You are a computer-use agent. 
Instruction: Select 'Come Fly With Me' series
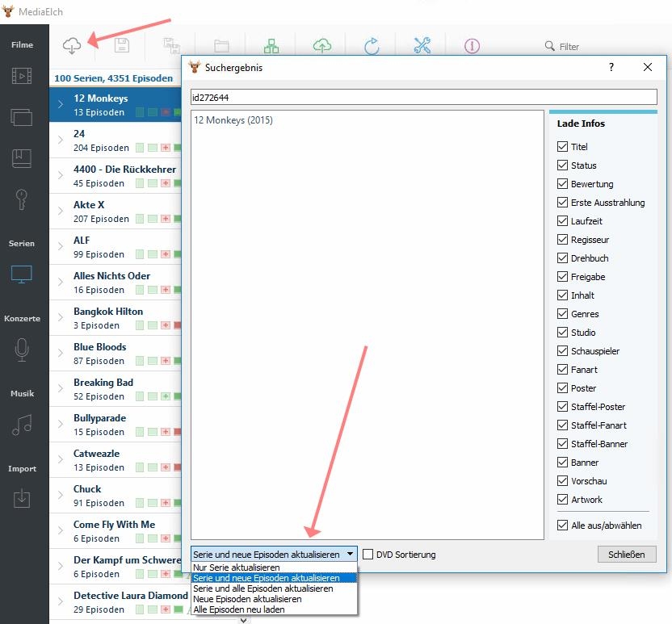(x=115, y=531)
